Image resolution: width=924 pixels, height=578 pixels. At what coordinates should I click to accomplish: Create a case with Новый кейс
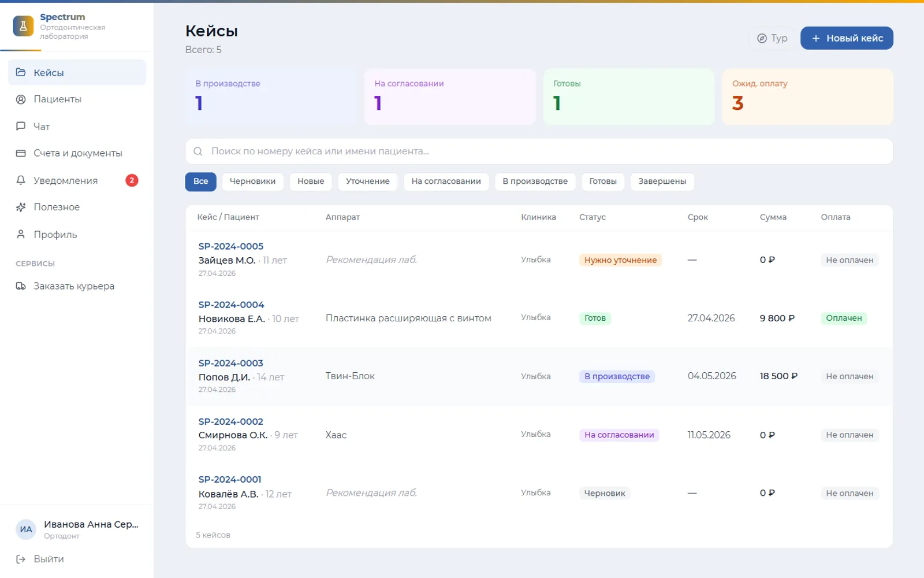point(847,38)
